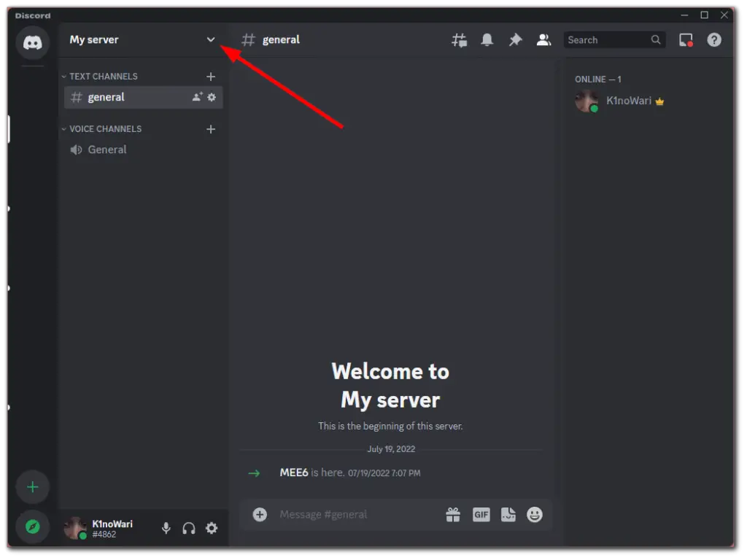
Task: Toggle the member list visibility
Action: (x=543, y=39)
